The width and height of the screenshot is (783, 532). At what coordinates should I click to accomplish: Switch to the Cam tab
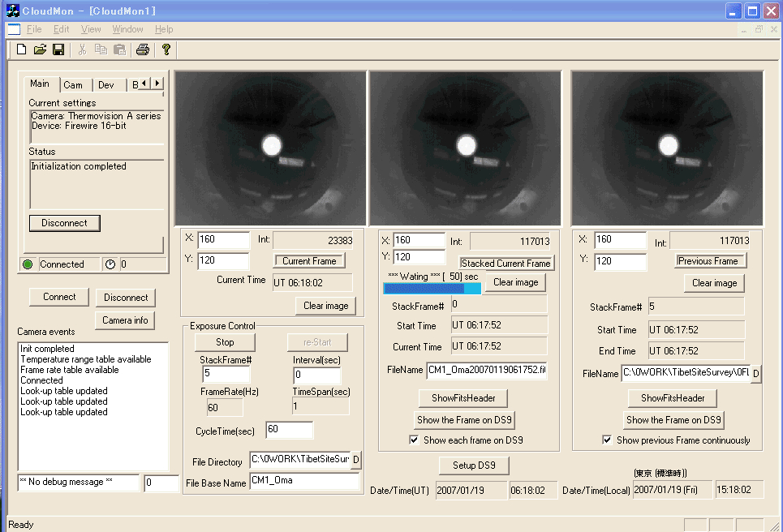click(x=73, y=85)
